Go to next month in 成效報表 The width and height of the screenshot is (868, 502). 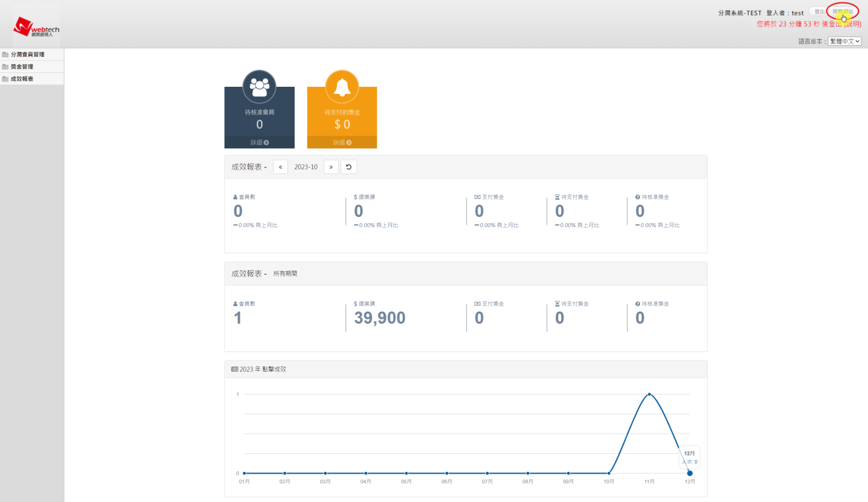[x=331, y=167]
